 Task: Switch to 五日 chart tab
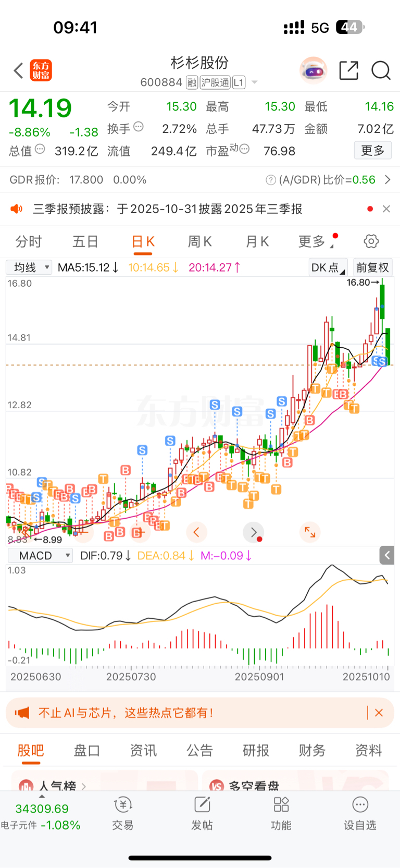(x=85, y=241)
